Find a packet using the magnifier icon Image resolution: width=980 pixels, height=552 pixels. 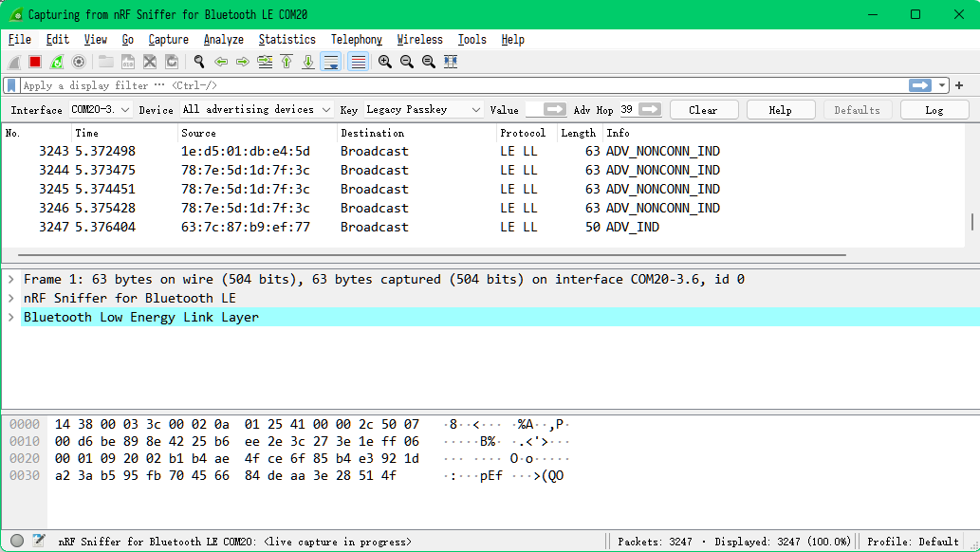[x=198, y=61]
